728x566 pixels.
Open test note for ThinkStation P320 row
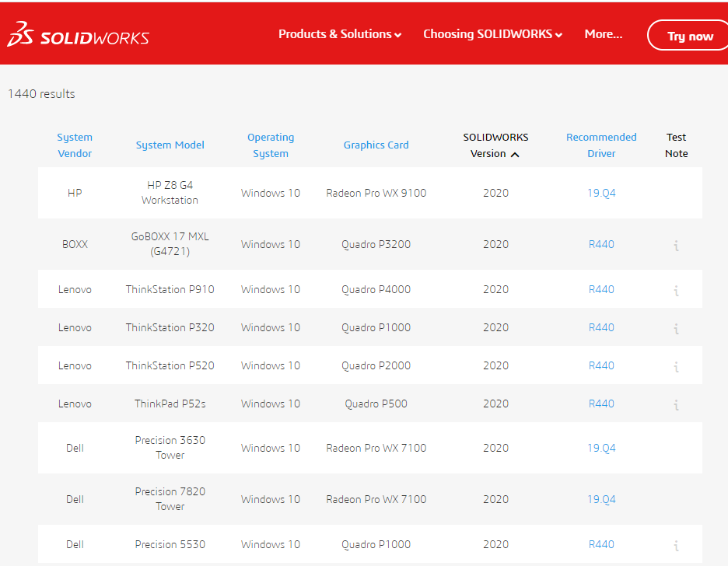pyautogui.click(x=677, y=328)
